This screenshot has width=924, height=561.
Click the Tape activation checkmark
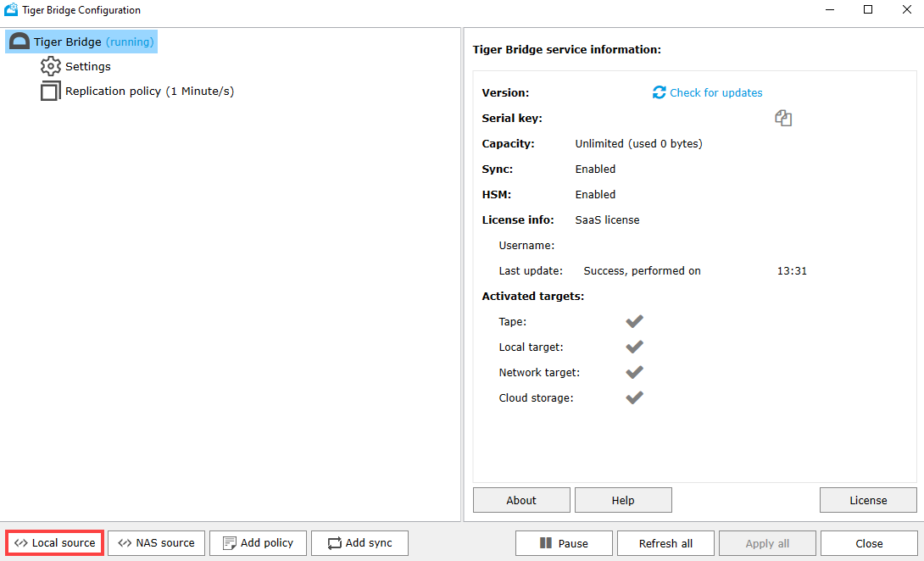click(634, 321)
